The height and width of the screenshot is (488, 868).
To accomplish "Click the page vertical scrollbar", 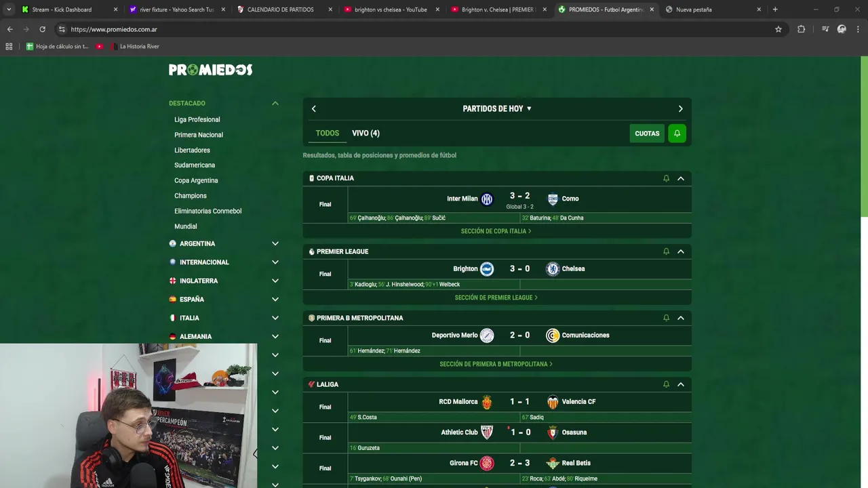I will pos(863,137).
